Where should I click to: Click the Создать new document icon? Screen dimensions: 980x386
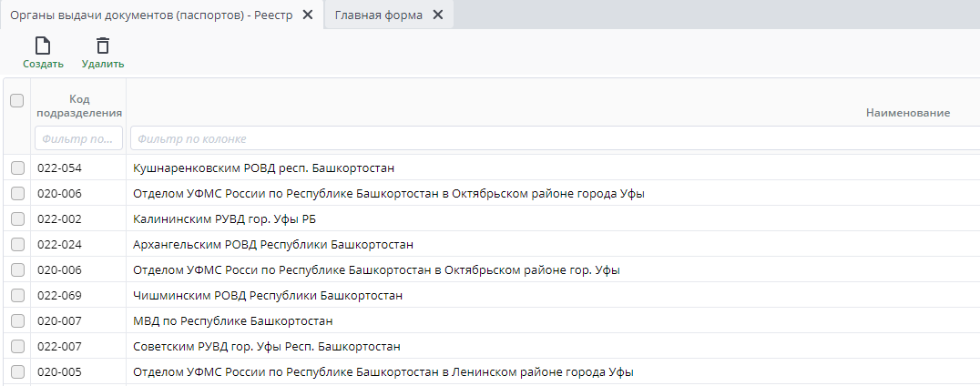pos(43,46)
